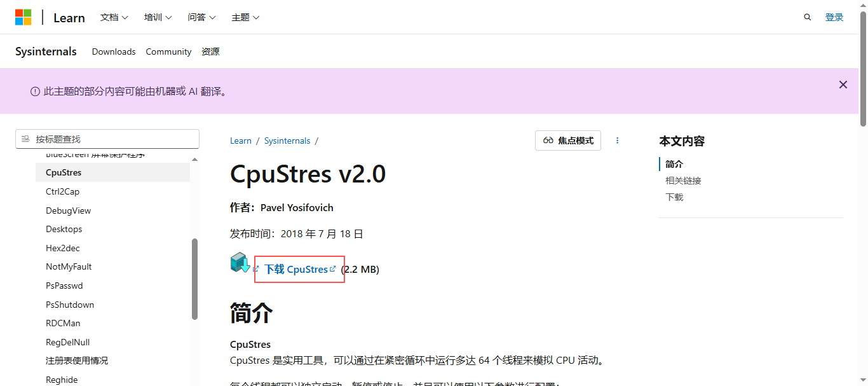Select CpuStres in the sidebar

point(112,172)
